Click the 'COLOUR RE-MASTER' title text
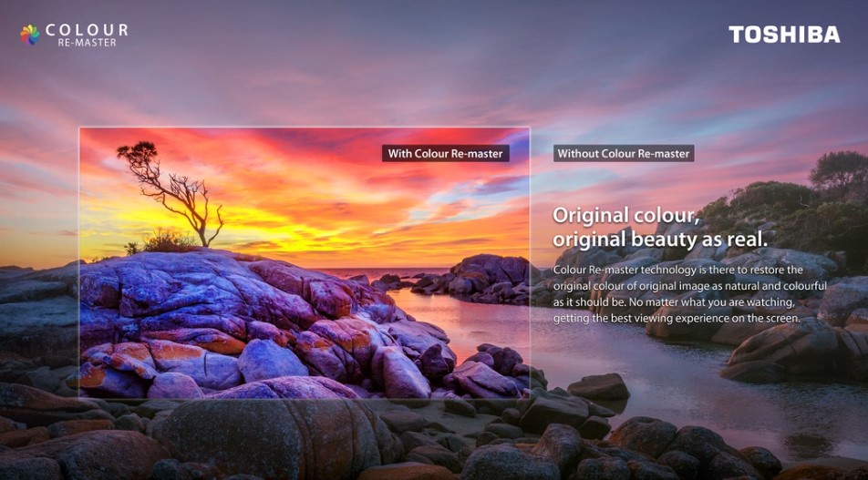Screen dimensions: 868x480 coord(87,35)
